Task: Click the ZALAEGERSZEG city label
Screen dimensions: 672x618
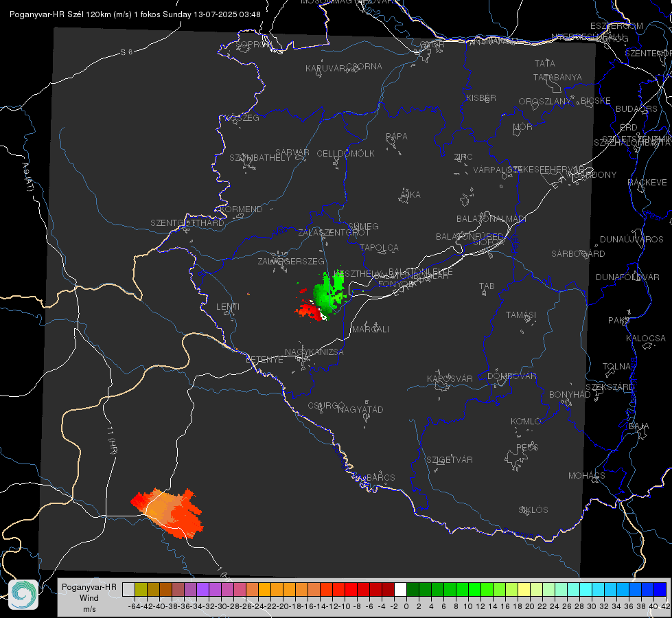Action: point(291,261)
